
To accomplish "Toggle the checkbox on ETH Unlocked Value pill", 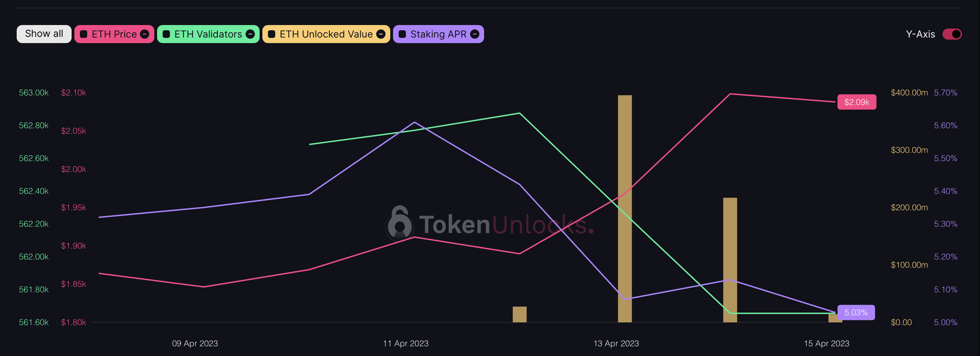I will [272, 34].
